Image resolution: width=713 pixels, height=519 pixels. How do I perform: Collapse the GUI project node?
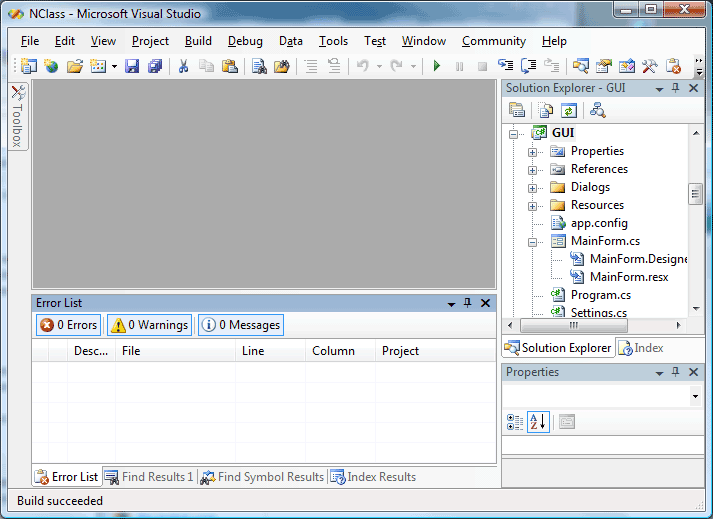coord(513,134)
